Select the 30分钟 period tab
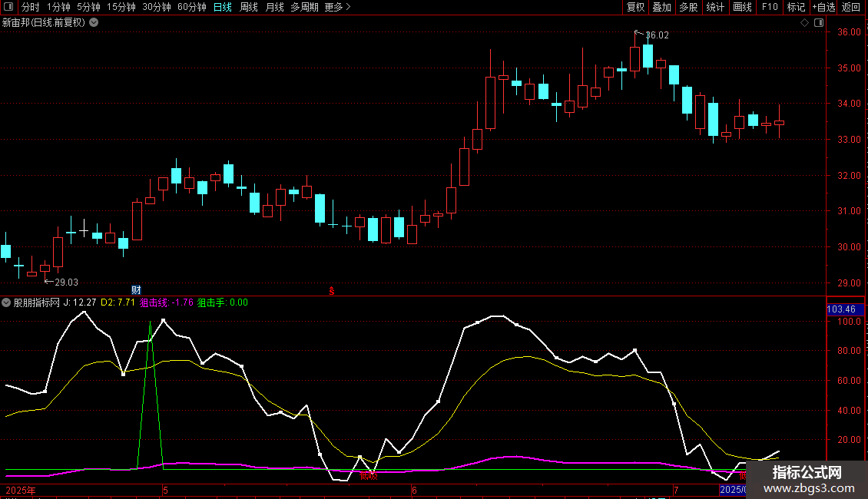Screen dimensions: 868x499 156,7
